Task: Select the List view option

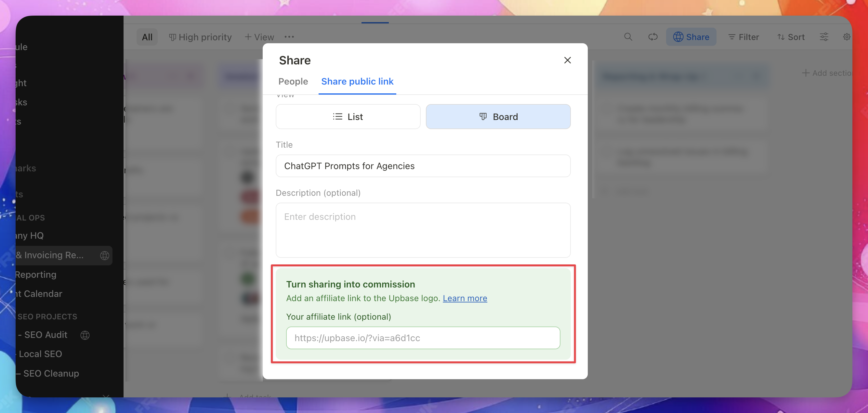Action: click(348, 117)
